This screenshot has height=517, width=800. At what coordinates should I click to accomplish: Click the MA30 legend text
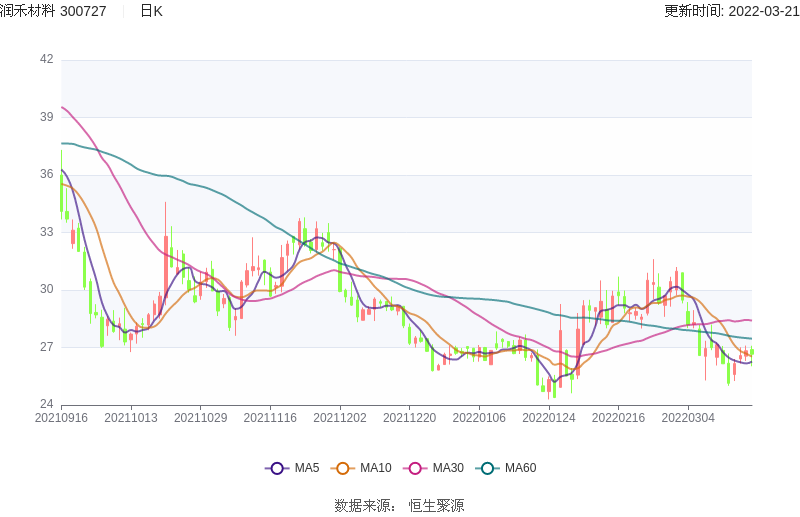pyautogui.click(x=448, y=468)
